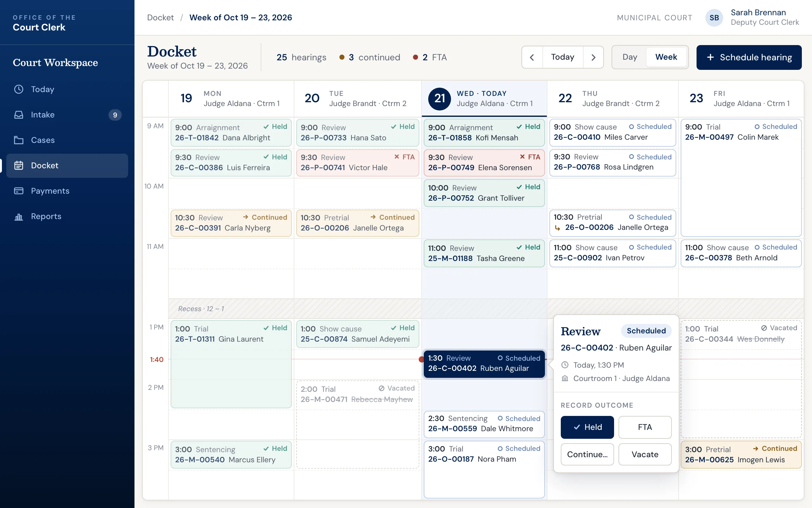Click the clock icon beside Today, 1:30 PM
This screenshot has height=508, width=812.
(565, 365)
